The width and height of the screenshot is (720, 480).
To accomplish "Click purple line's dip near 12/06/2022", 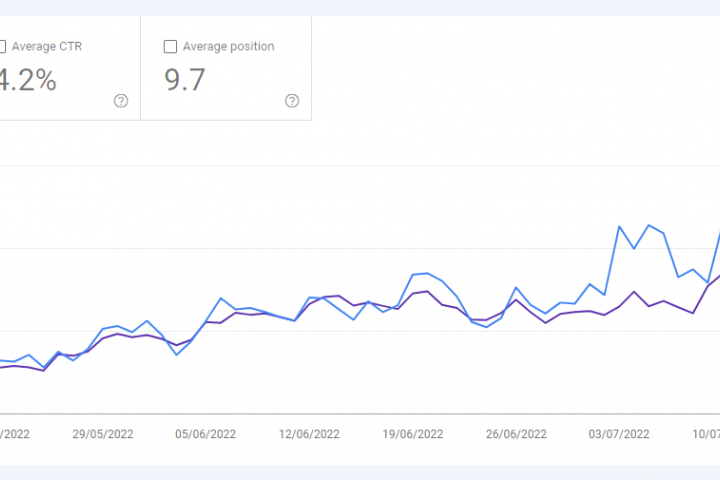I will (x=294, y=320).
